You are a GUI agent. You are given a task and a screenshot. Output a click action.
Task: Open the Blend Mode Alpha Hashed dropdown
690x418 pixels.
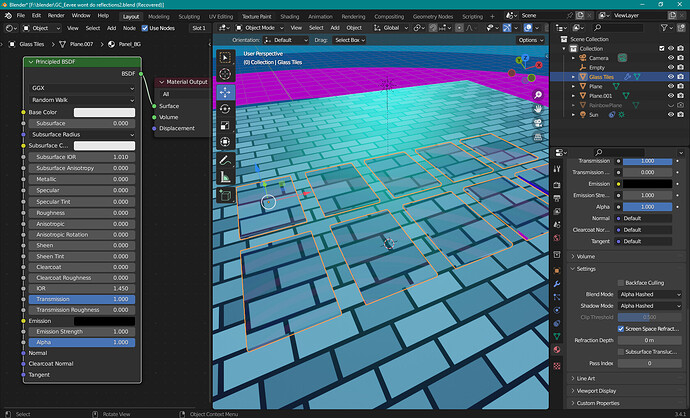(650, 294)
